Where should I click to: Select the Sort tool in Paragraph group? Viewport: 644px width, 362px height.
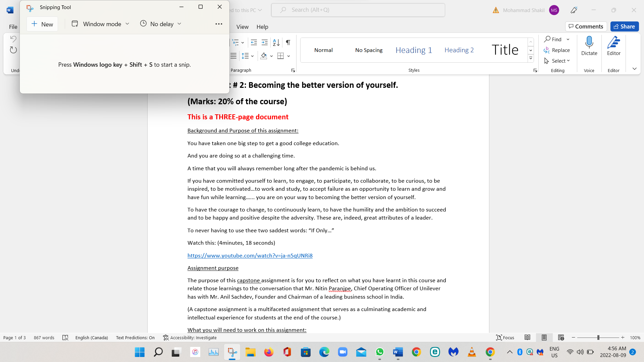(276, 43)
